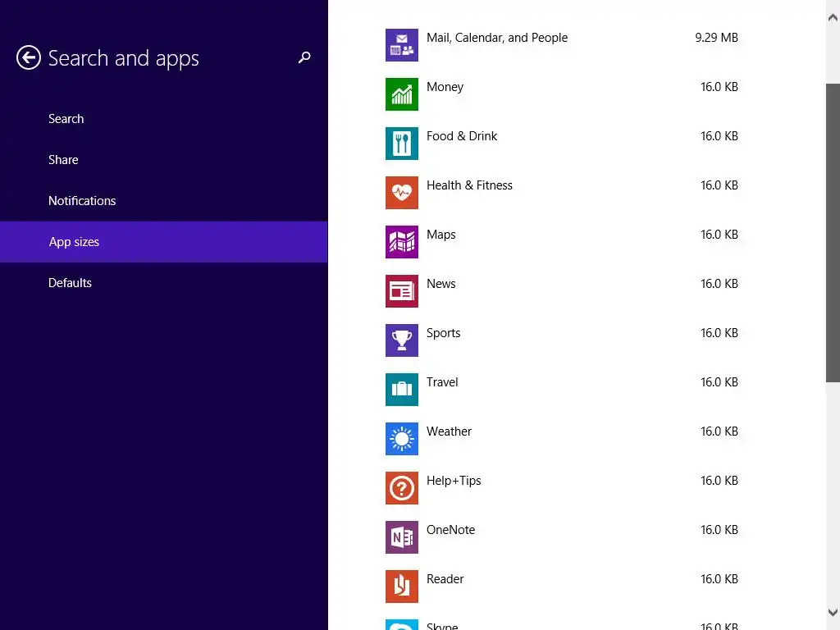Click the 16.0 KB size for Weather
The image size is (840, 630).
coord(719,431)
